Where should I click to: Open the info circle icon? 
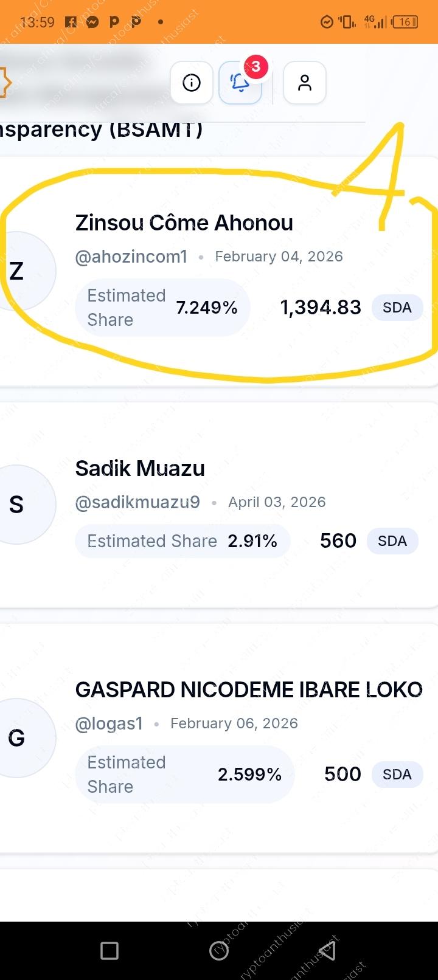tap(192, 83)
